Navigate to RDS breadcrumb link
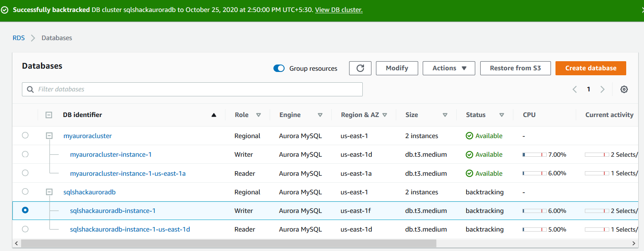The width and height of the screenshot is (644, 251). coord(19,38)
